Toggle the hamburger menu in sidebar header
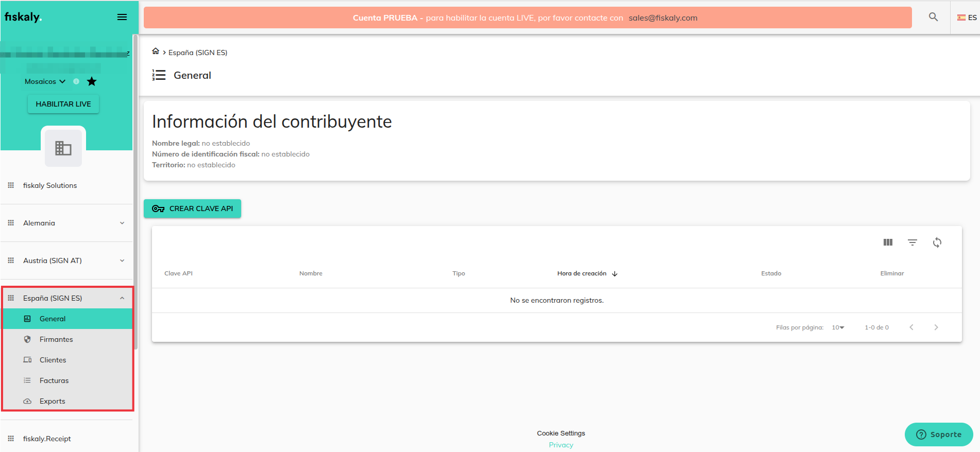Image resolution: width=980 pixels, height=452 pixels. tap(122, 17)
